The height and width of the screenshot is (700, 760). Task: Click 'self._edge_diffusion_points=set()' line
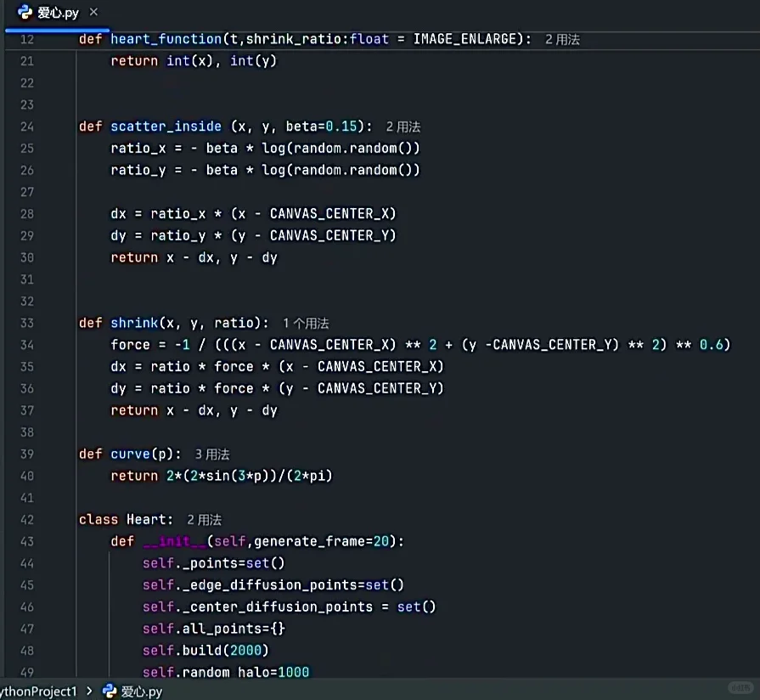(x=273, y=585)
